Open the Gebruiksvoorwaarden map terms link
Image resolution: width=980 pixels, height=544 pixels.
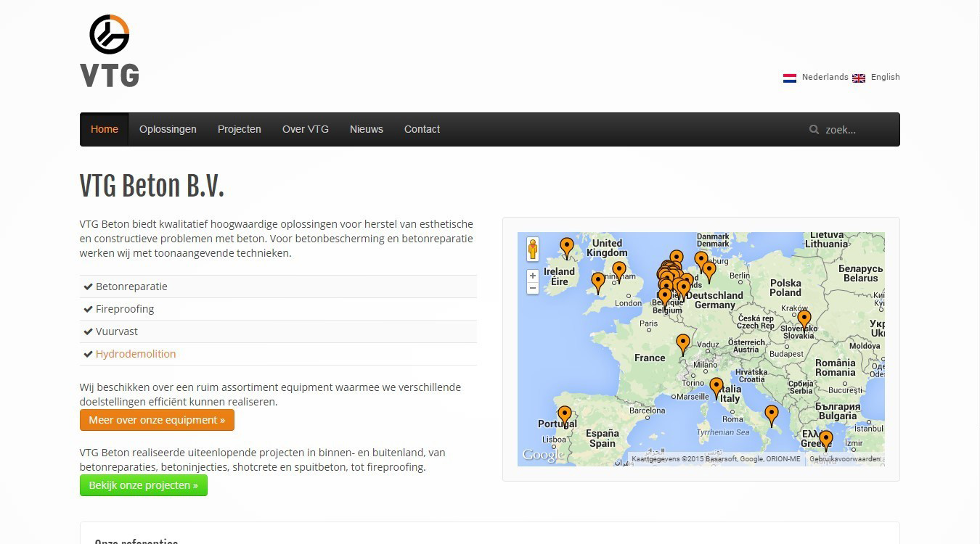click(844, 459)
